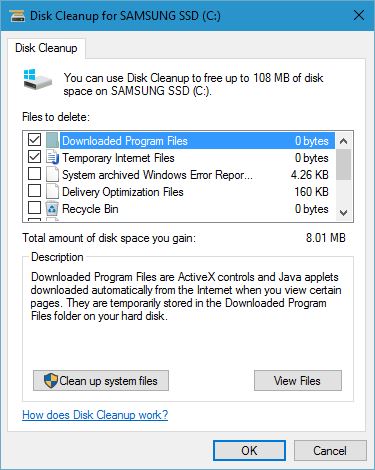Click the file list scroll down arrow
Viewport: 375px width, 470px height.
click(x=343, y=213)
